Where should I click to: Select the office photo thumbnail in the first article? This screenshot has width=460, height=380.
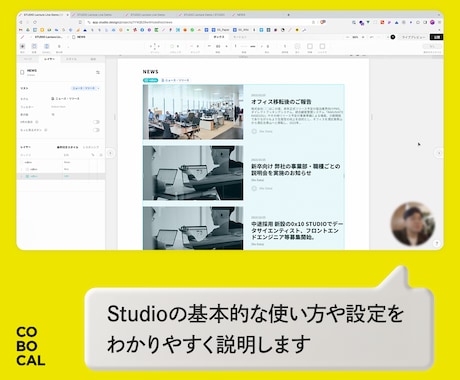(193, 112)
